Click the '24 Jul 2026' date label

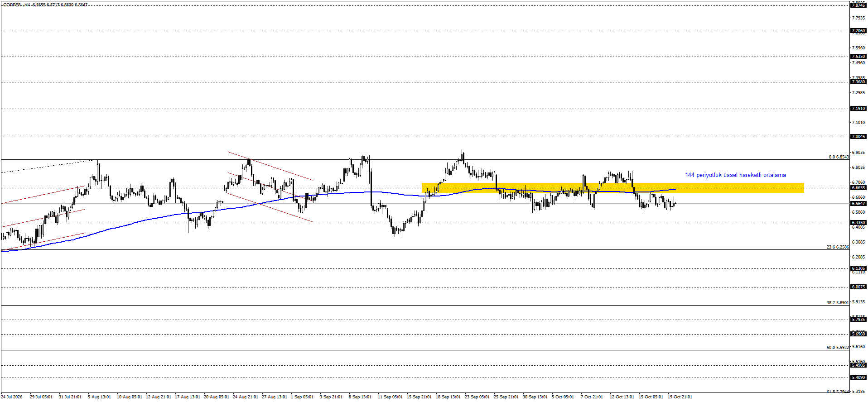[12, 397]
